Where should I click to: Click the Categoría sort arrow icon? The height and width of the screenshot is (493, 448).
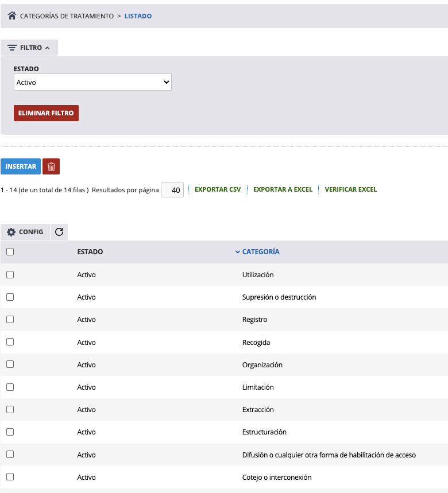[238, 251]
